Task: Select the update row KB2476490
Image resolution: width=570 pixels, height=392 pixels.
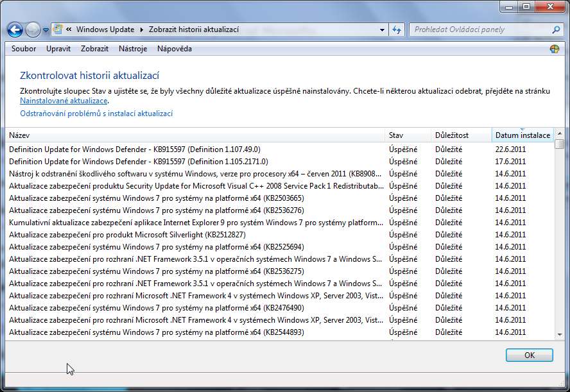Action: (280, 308)
